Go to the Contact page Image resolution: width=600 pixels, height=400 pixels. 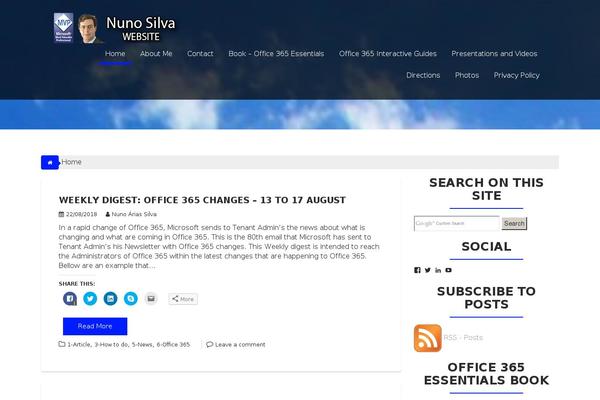tap(200, 54)
